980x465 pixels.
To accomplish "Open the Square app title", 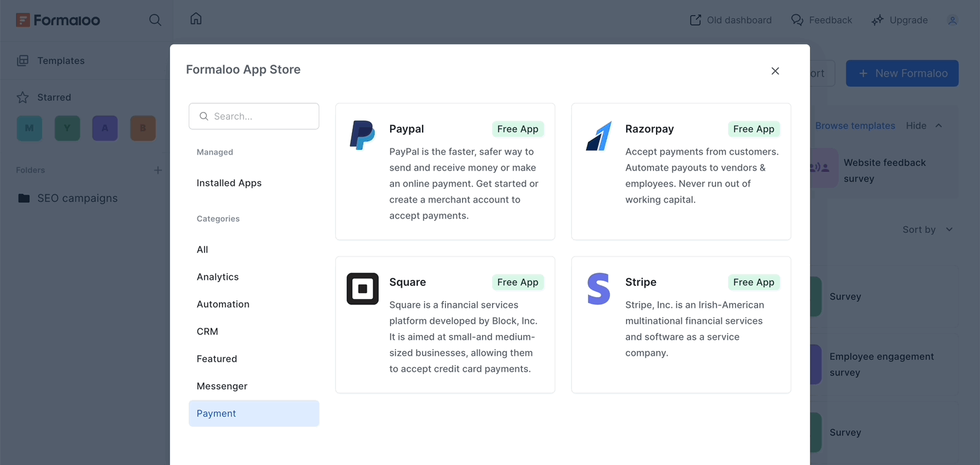I will coord(407,282).
